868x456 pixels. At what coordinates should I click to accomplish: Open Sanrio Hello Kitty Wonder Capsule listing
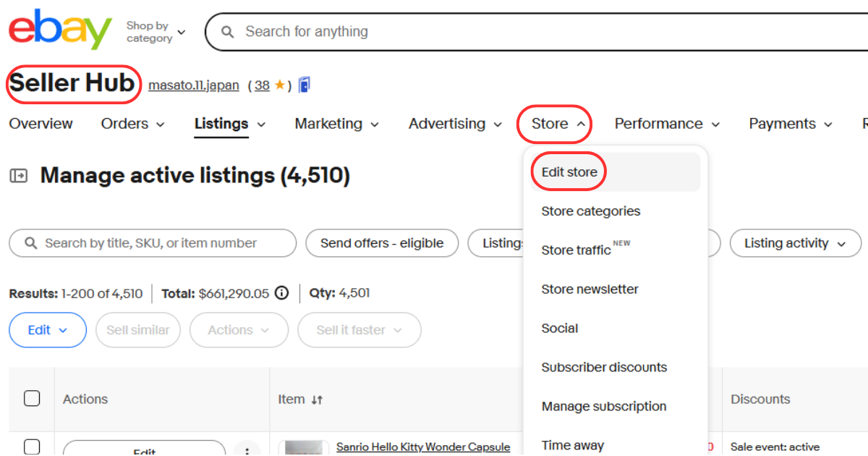423,447
